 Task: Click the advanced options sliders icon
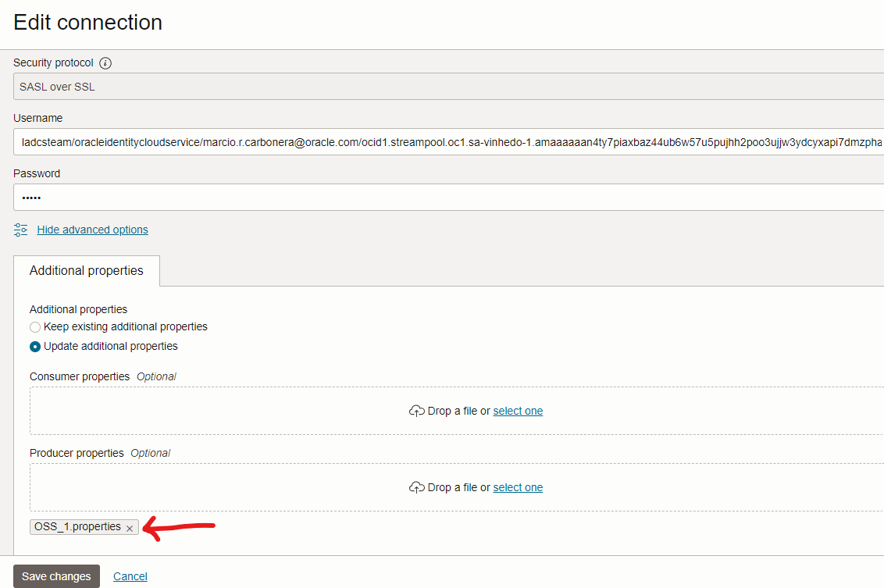point(21,230)
